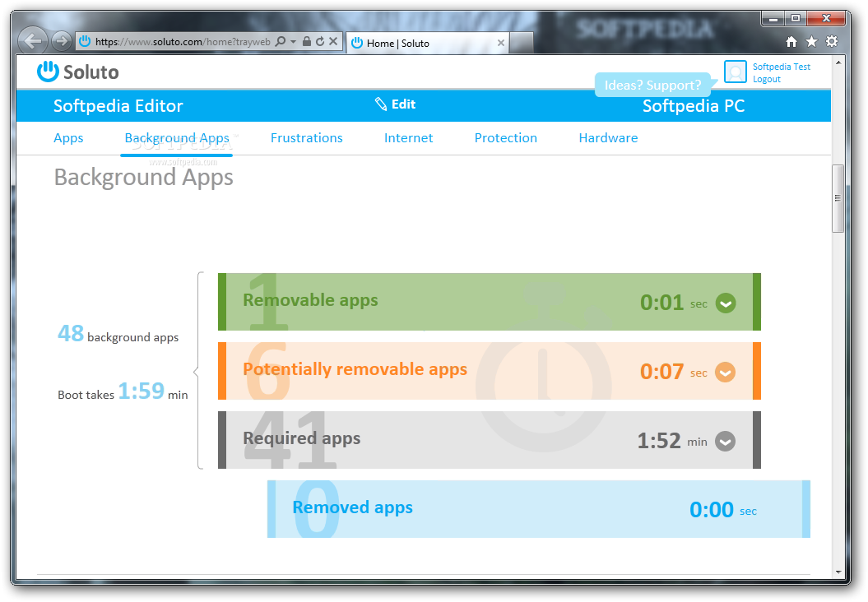
Task: Click the Required apps label
Action: click(x=302, y=438)
